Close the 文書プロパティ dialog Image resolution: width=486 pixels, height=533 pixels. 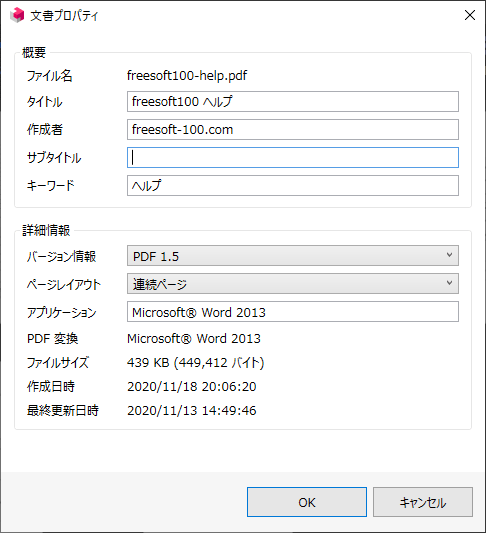point(470,15)
